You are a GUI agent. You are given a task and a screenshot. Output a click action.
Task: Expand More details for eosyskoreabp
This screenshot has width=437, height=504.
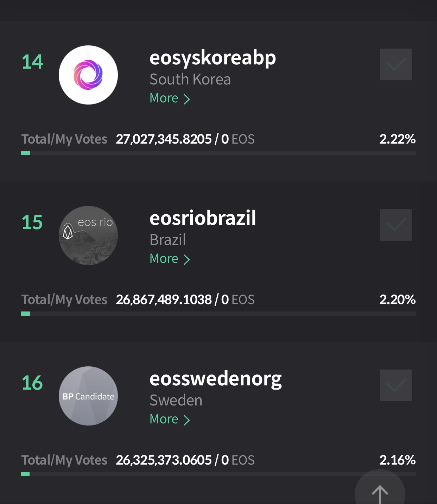pos(170,98)
